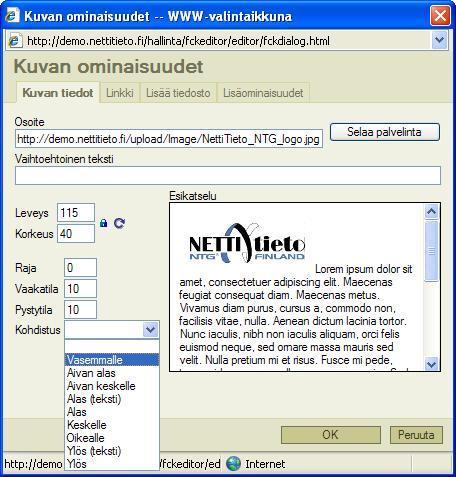The height and width of the screenshot is (477, 456).
Task: Click the Internet Explorer icon in address bar
Action: pos(14,41)
